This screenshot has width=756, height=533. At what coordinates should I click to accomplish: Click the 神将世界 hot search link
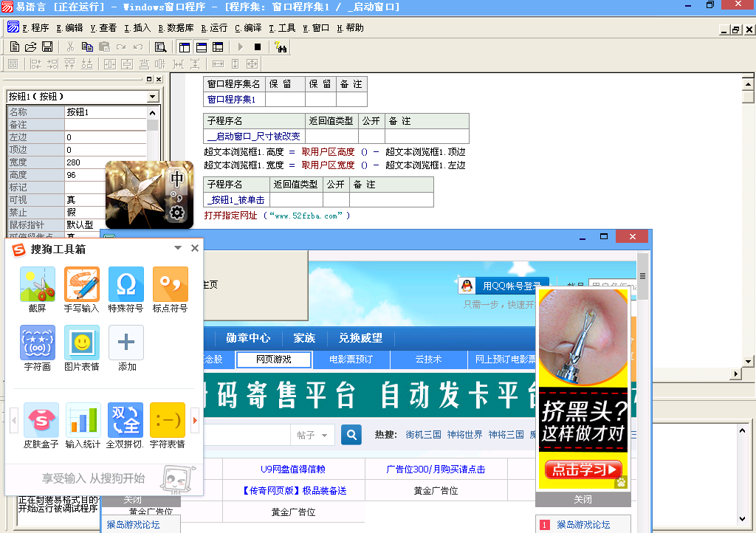[x=464, y=435]
